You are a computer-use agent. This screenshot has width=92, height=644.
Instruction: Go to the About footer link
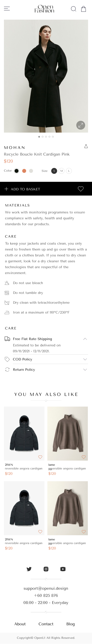click(x=20, y=624)
